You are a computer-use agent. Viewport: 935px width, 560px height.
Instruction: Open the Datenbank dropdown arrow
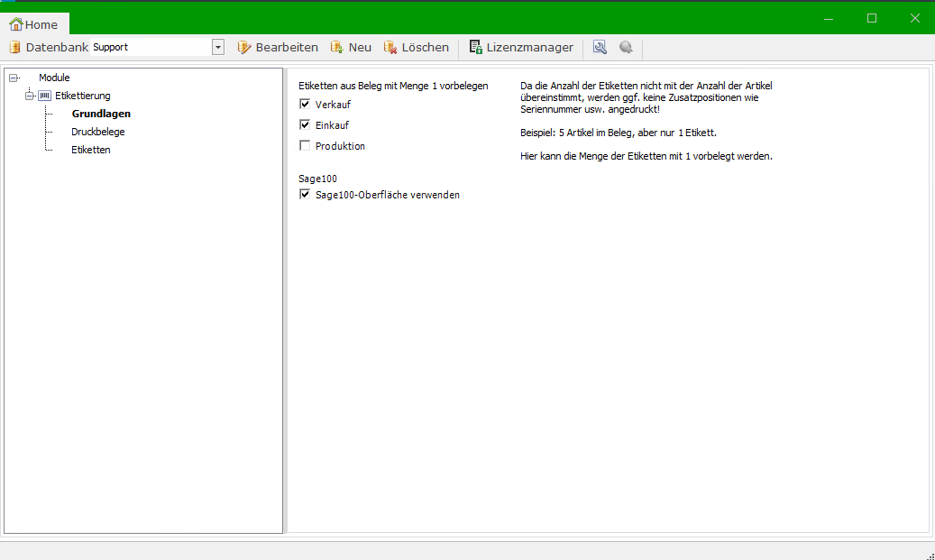[x=218, y=48]
